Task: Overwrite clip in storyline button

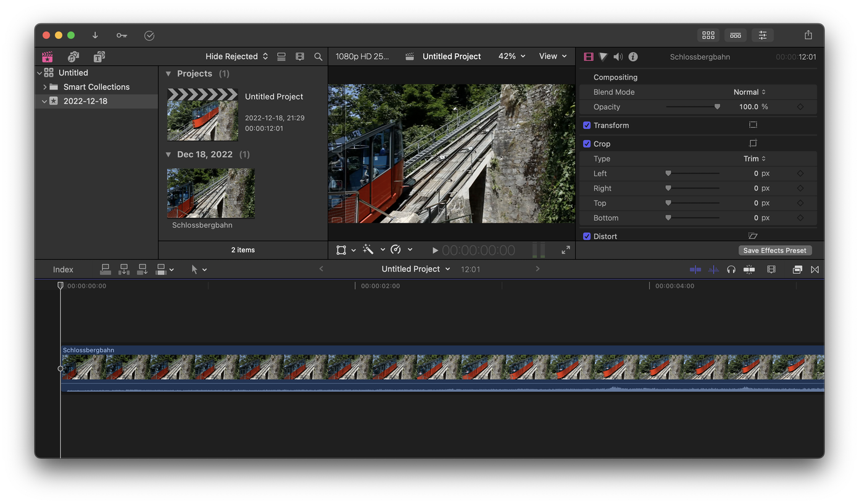Action: (161, 270)
